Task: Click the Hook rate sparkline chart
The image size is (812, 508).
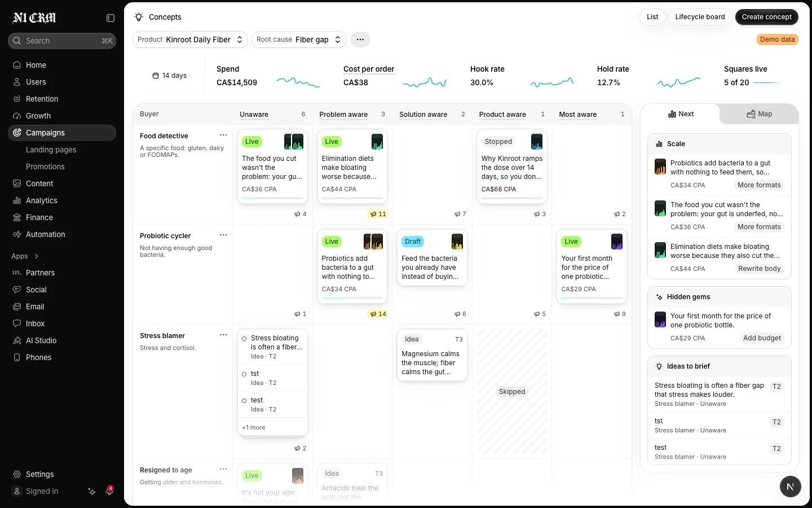Action: coord(552,82)
